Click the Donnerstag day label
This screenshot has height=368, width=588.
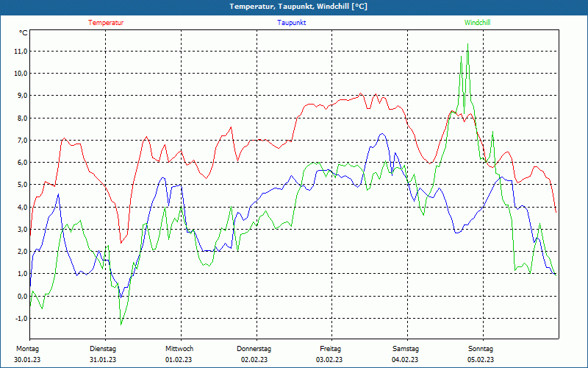(x=254, y=349)
